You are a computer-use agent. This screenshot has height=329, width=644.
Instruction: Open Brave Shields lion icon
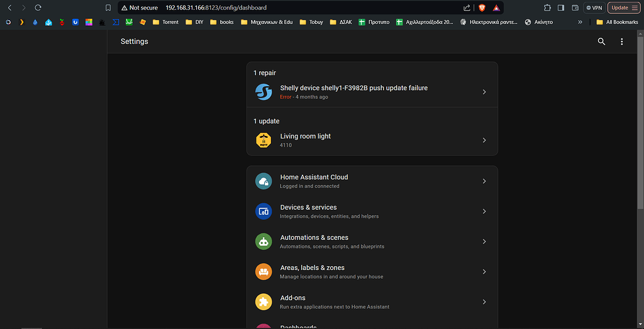point(482,8)
